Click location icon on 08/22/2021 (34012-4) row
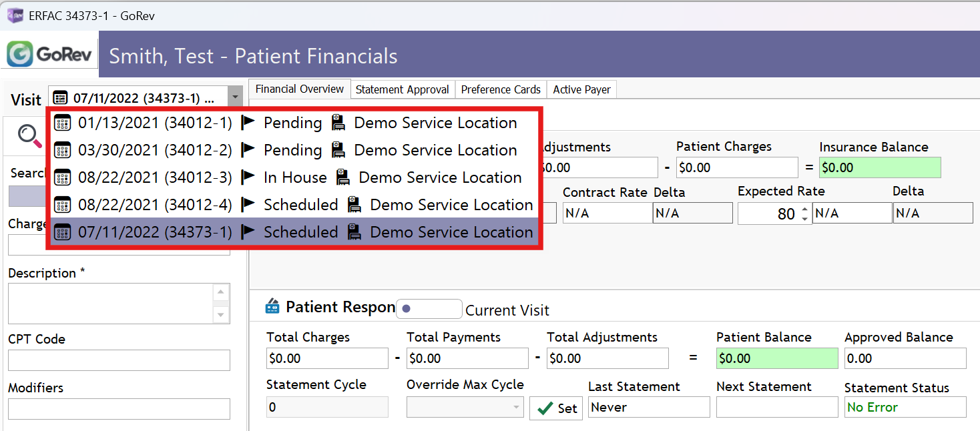This screenshot has width=980, height=431. [x=354, y=205]
